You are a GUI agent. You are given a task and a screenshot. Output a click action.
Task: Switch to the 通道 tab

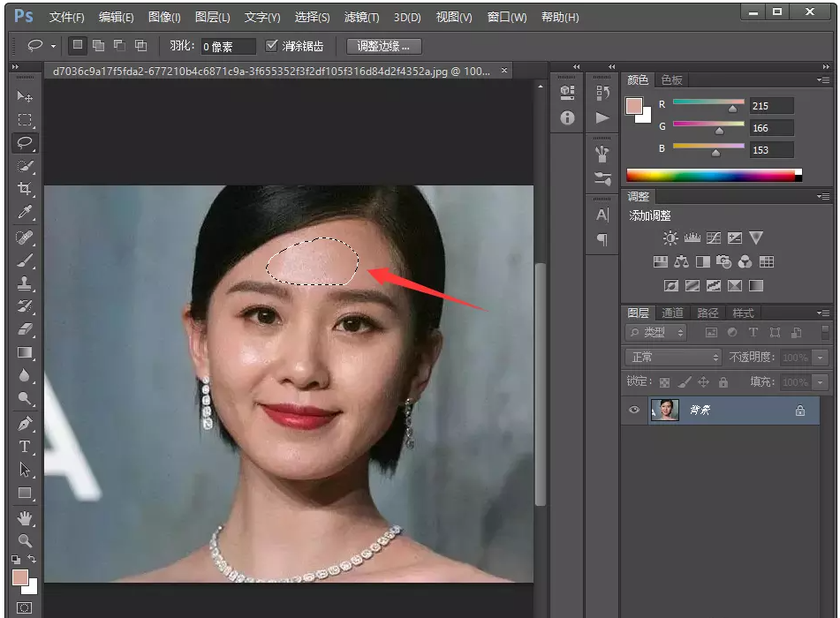tap(672, 313)
